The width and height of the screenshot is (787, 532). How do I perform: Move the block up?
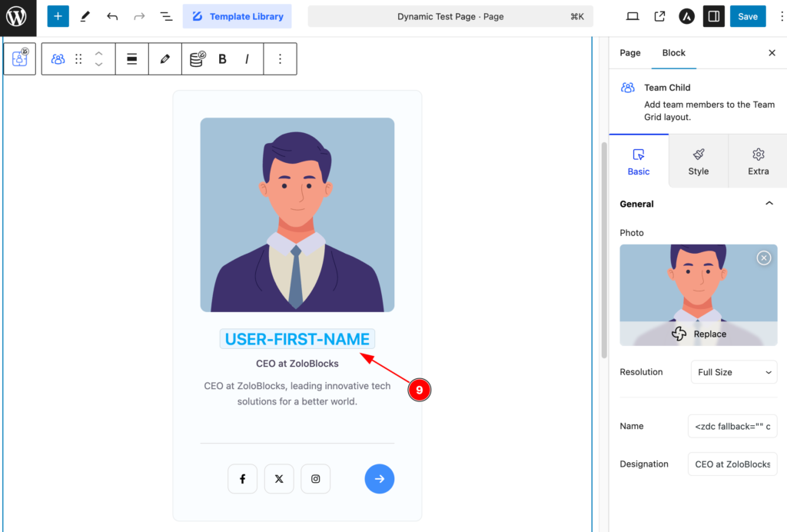(99, 53)
